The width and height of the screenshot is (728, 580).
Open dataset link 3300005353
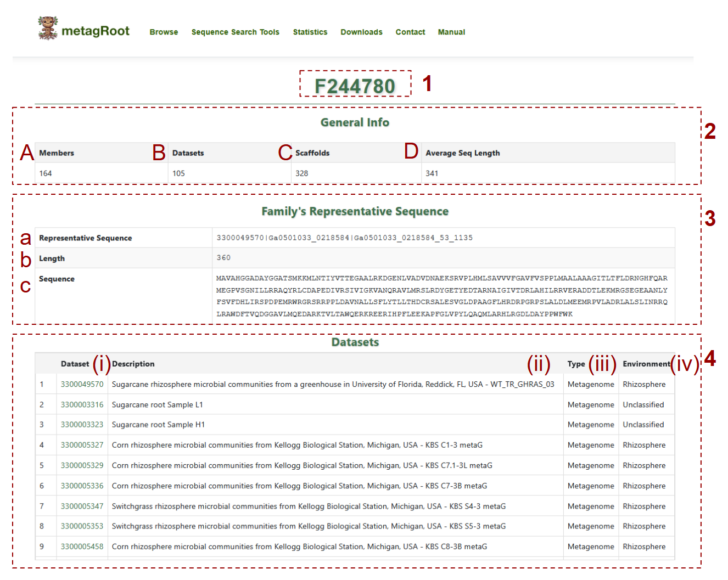(82, 526)
